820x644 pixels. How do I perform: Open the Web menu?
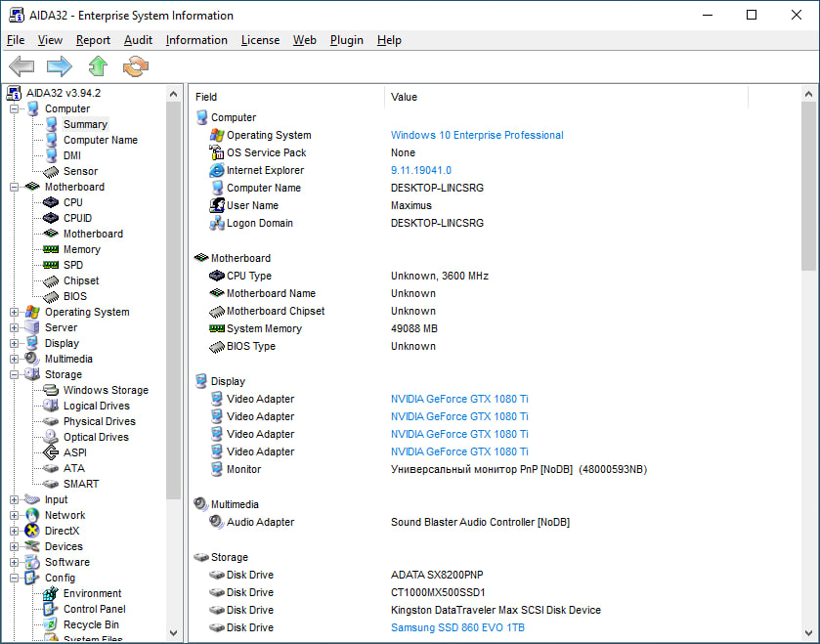click(x=304, y=40)
